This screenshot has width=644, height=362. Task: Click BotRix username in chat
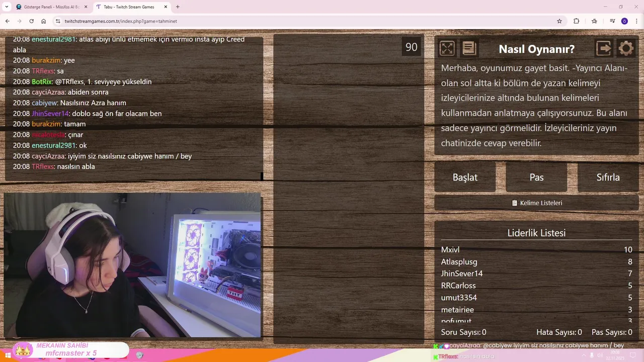[x=41, y=81]
